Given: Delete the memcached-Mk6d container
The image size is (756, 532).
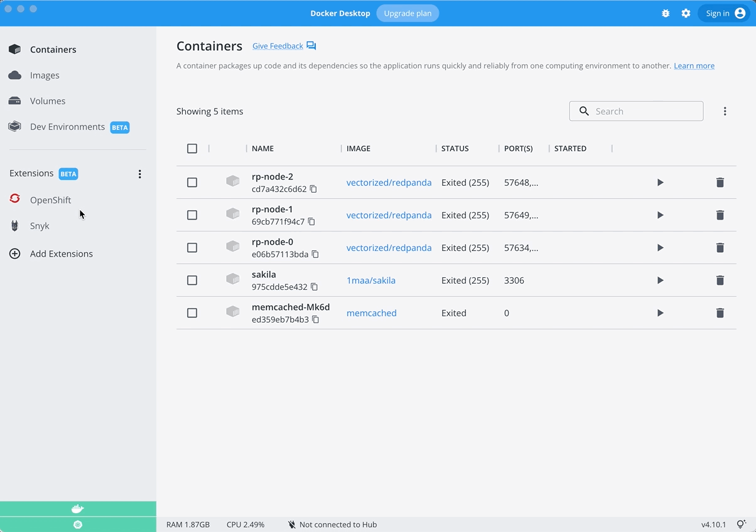Looking at the screenshot, I should (720, 313).
